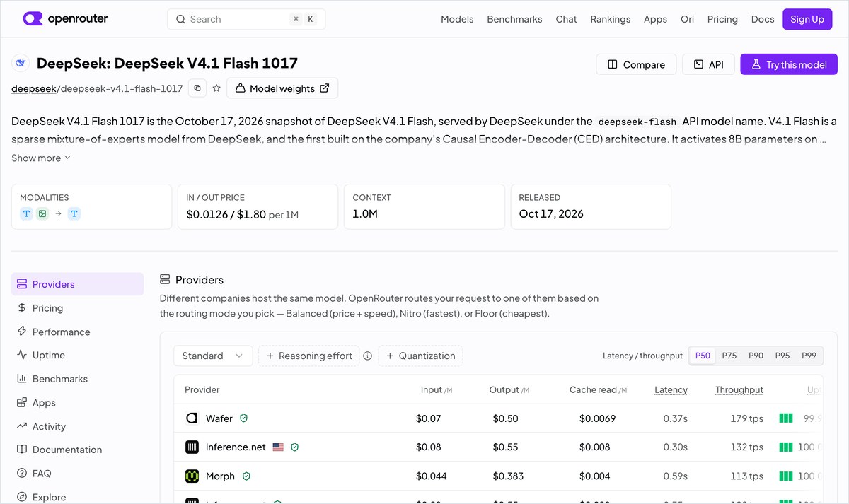The image size is (849, 504).
Task: Open Ori in the top navigation
Action: pyautogui.click(x=687, y=19)
